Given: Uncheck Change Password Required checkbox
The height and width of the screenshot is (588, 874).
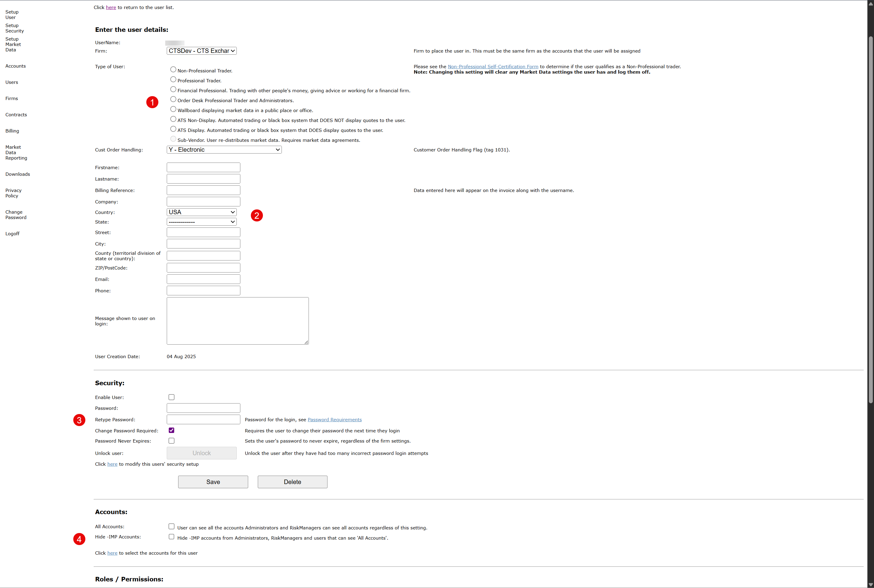Looking at the screenshot, I should click(x=171, y=430).
